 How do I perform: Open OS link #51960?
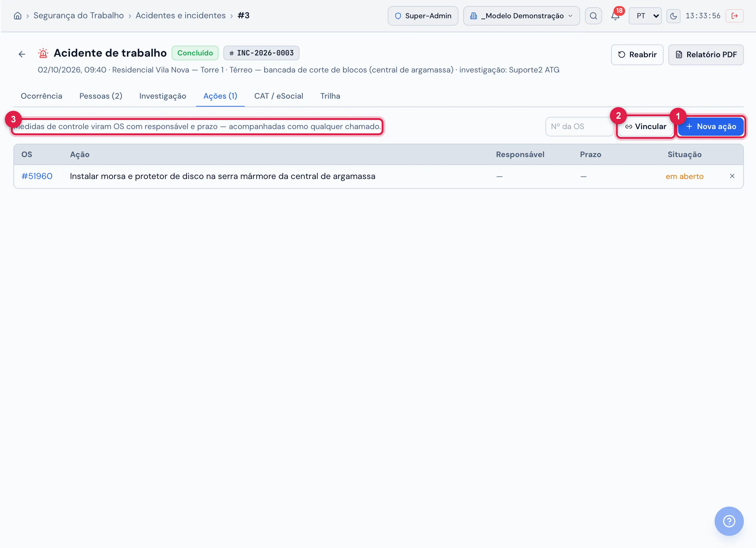click(37, 177)
